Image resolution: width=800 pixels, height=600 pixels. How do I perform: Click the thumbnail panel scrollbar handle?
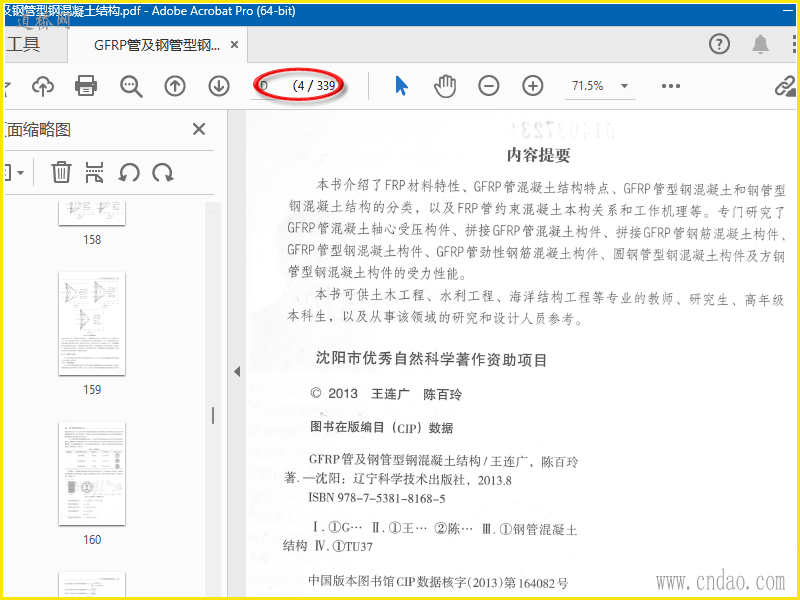pos(213,416)
